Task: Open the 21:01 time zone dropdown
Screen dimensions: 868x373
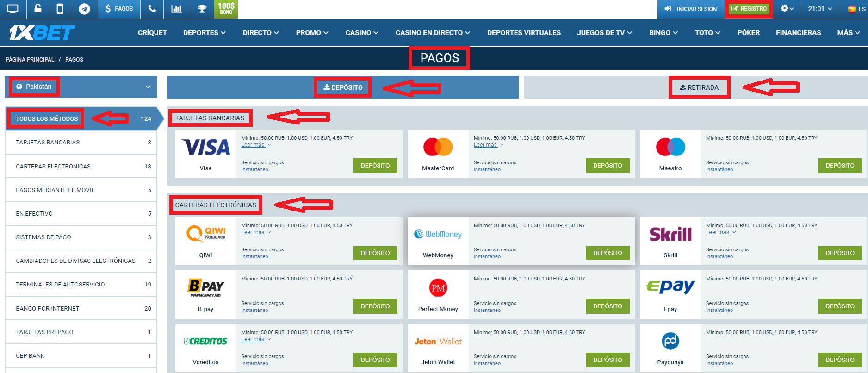Action: (x=820, y=9)
